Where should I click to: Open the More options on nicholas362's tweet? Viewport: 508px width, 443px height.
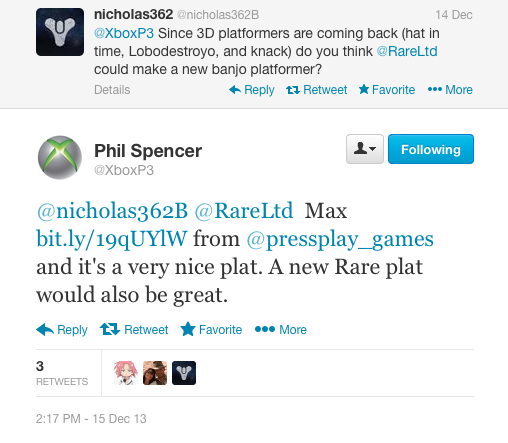pyautogui.click(x=435, y=89)
